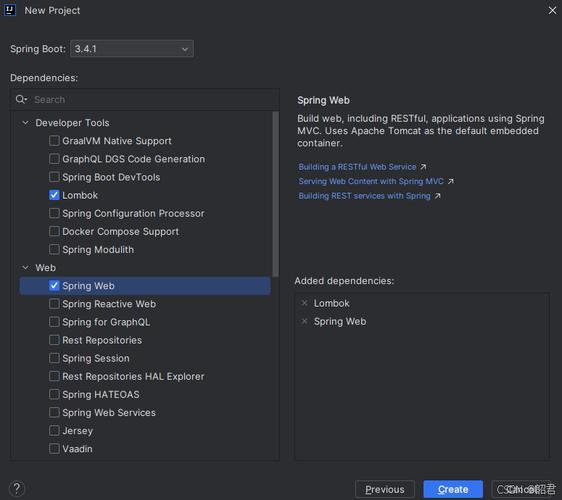
Task: Open Serving Web Content with Spring MVC link
Action: tap(371, 181)
